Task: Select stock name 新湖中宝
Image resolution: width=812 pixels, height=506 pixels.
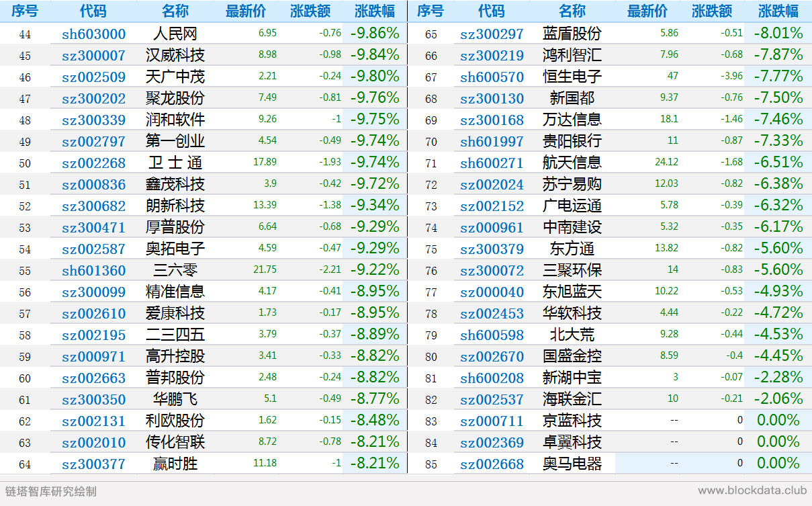Action: coord(572,378)
